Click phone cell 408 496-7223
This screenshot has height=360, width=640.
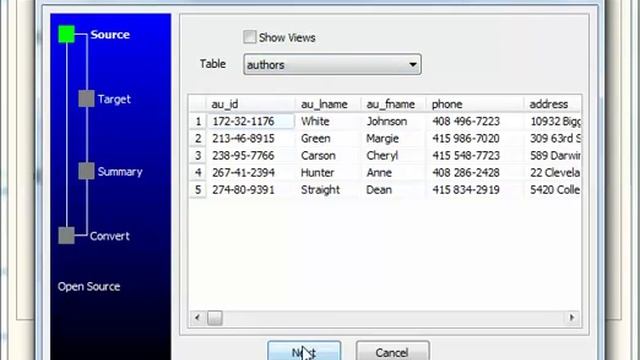click(475, 121)
